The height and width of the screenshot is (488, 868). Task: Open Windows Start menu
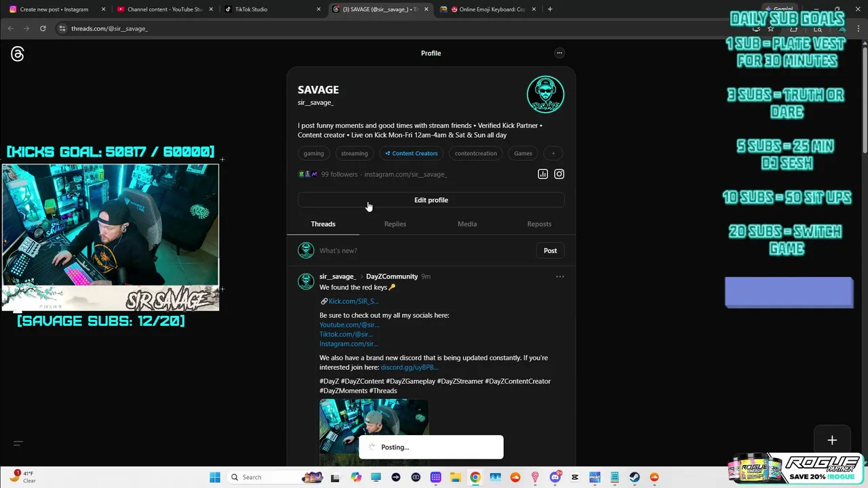point(215,477)
